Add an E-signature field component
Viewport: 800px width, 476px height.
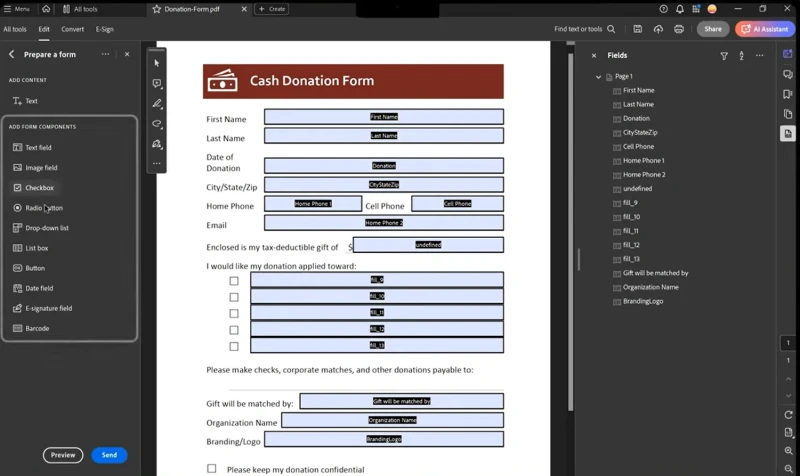tap(42, 308)
